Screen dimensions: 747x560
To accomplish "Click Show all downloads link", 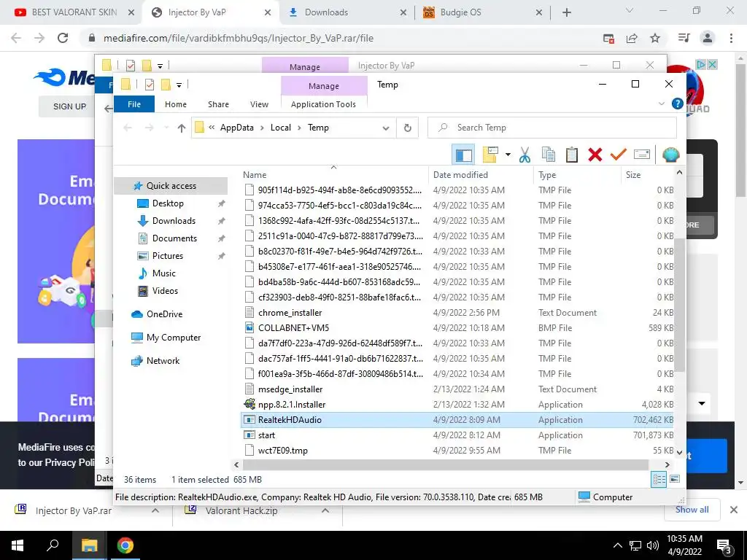I will pos(692,510).
